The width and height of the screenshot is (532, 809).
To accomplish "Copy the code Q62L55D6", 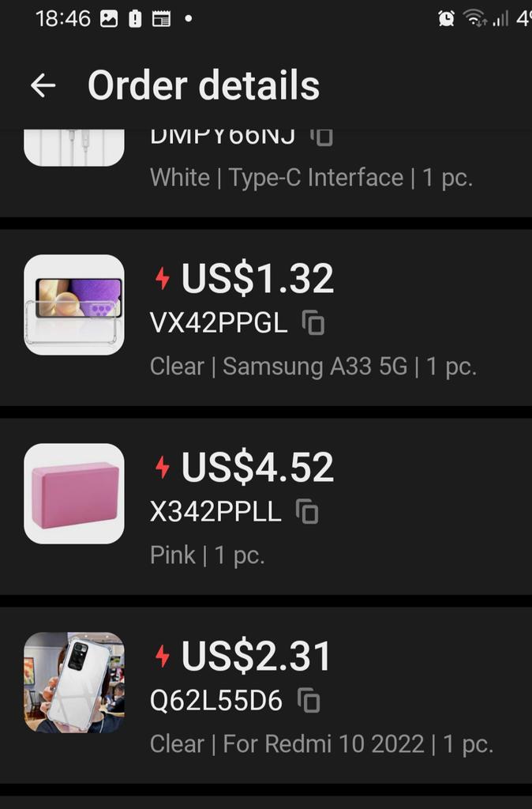I will click(x=309, y=701).
